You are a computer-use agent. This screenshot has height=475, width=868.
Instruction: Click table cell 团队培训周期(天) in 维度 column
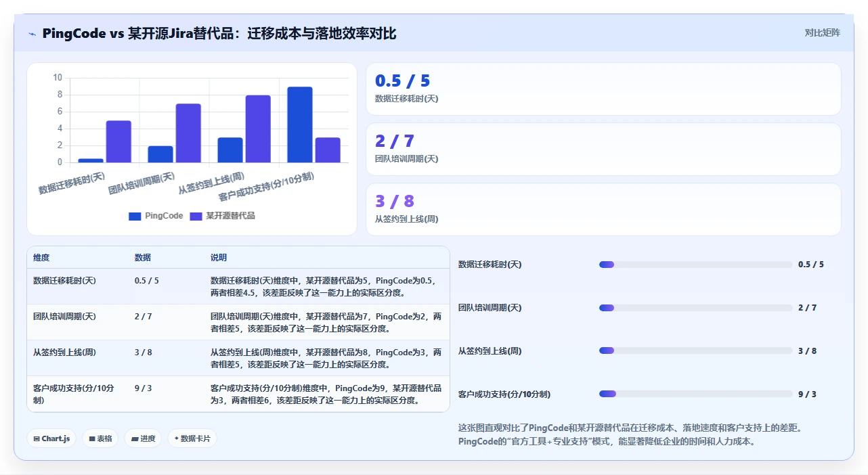tap(64, 316)
